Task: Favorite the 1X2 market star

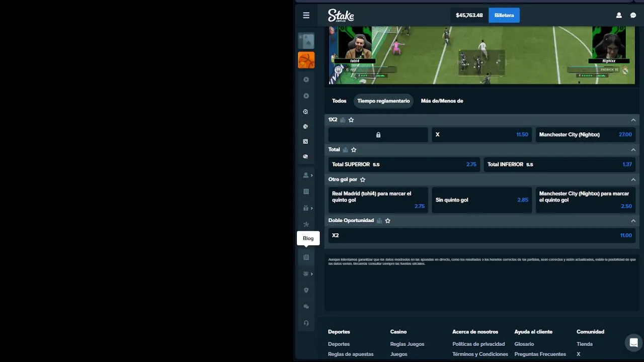Action: pyautogui.click(x=351, y=120)
